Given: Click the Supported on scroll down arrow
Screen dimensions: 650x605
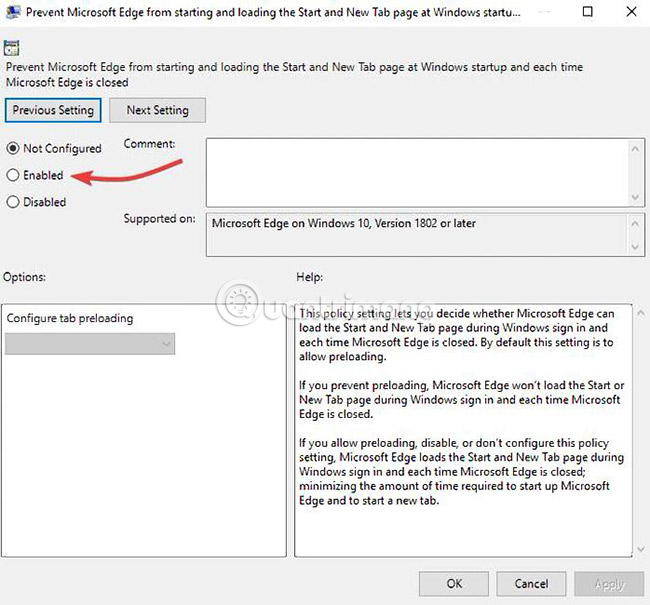Looking at the screenshot, I should pyautogui.click(x=635, y=247).
